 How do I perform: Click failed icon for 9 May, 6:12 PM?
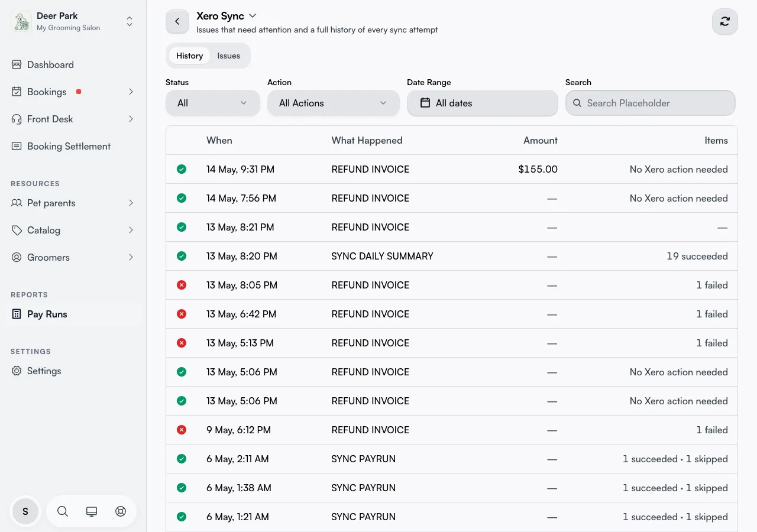pos(182,430)
